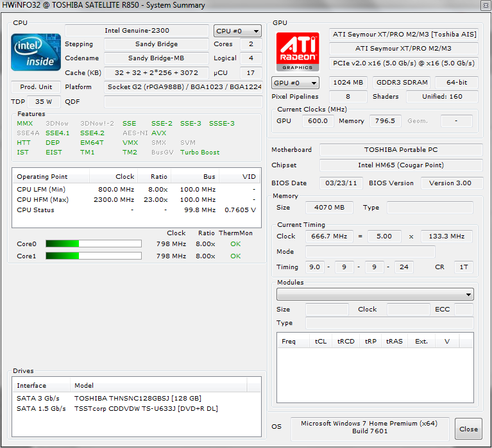Image resolution: width=492 pixels, height=448 pixels.
Task: Click the memory Mode empty field
Action: 370,252
